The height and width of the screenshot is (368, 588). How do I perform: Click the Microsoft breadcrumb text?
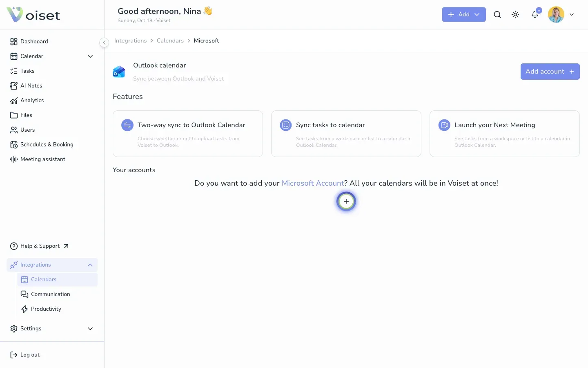point(206,41)
